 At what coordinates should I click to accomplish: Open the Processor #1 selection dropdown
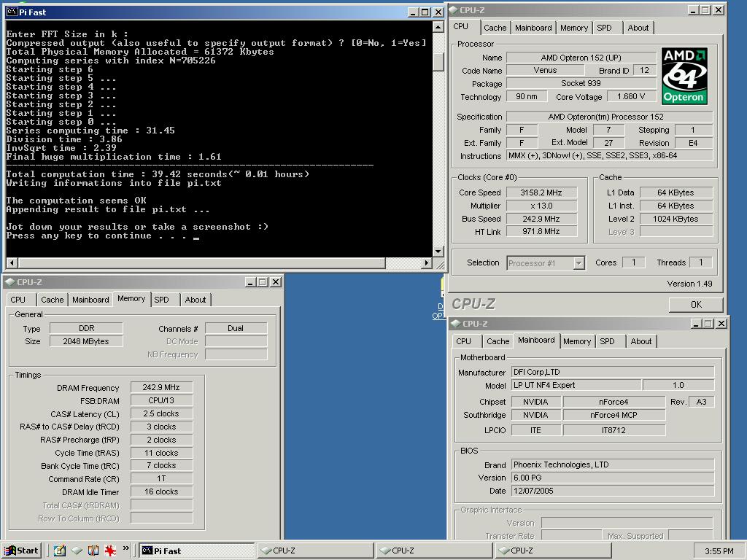(x=578, y=262)
